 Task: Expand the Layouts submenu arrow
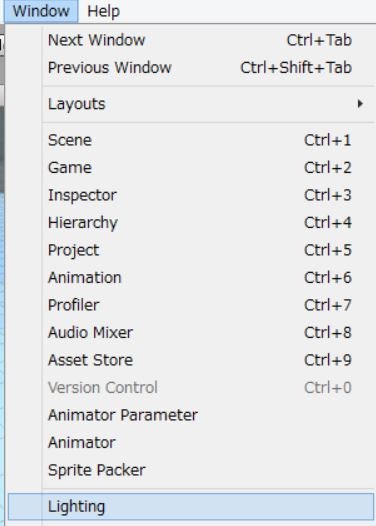pos(360,104)
